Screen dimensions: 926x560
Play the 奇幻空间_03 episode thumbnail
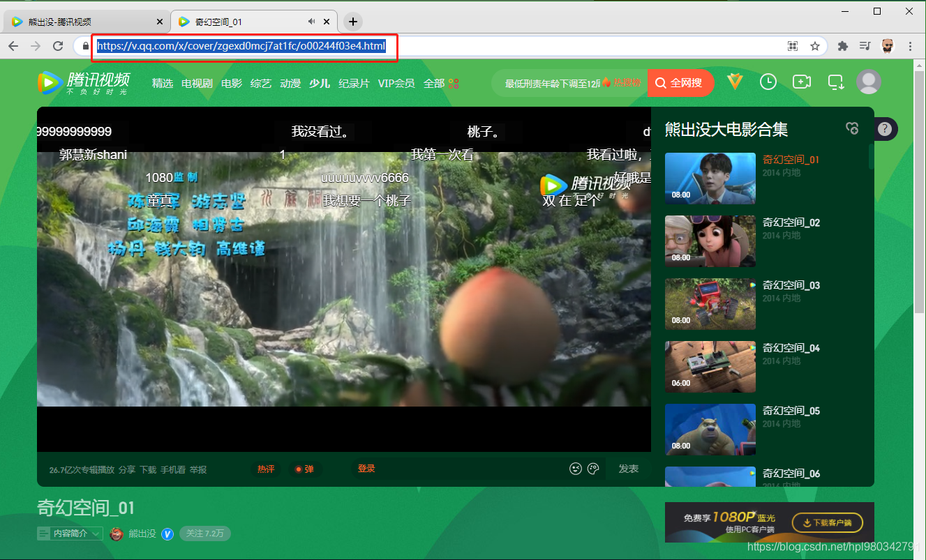point(710,303)
